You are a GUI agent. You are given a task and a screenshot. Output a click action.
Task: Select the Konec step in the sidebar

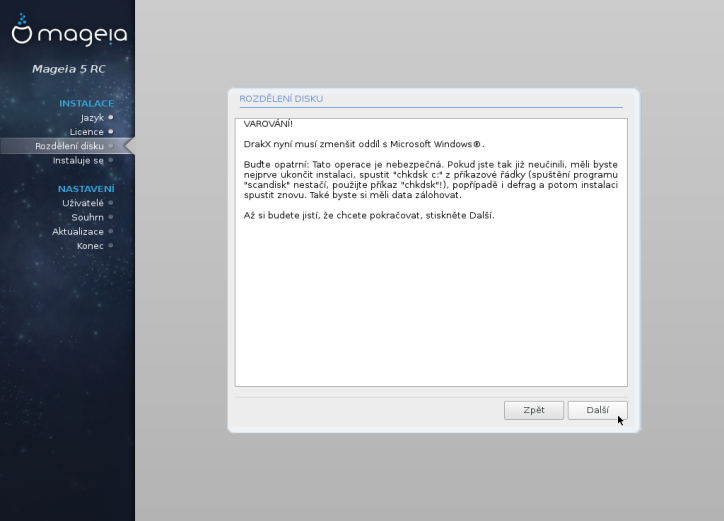[x=90, y=246]
